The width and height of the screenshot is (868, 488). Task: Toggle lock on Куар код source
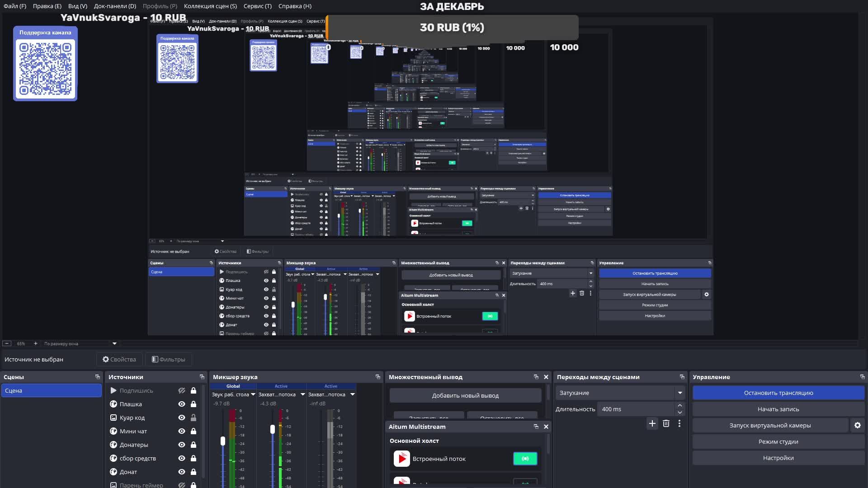pos(193,418)
